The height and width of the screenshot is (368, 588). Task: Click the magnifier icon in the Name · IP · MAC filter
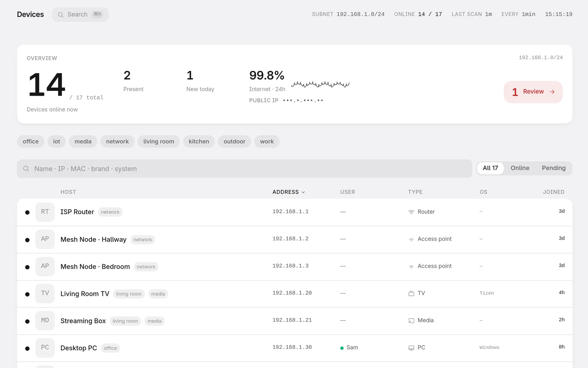pos(26,169)
